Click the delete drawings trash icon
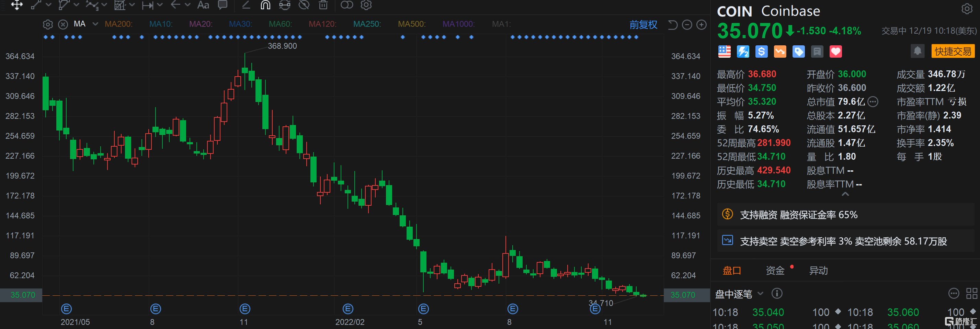This screenshot has width=980, height=329. (x=324, y=5)
